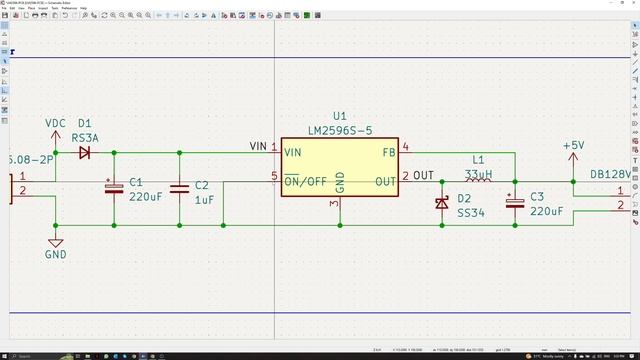Select the C1 220uF capacitor symbol

pos(114,189)
